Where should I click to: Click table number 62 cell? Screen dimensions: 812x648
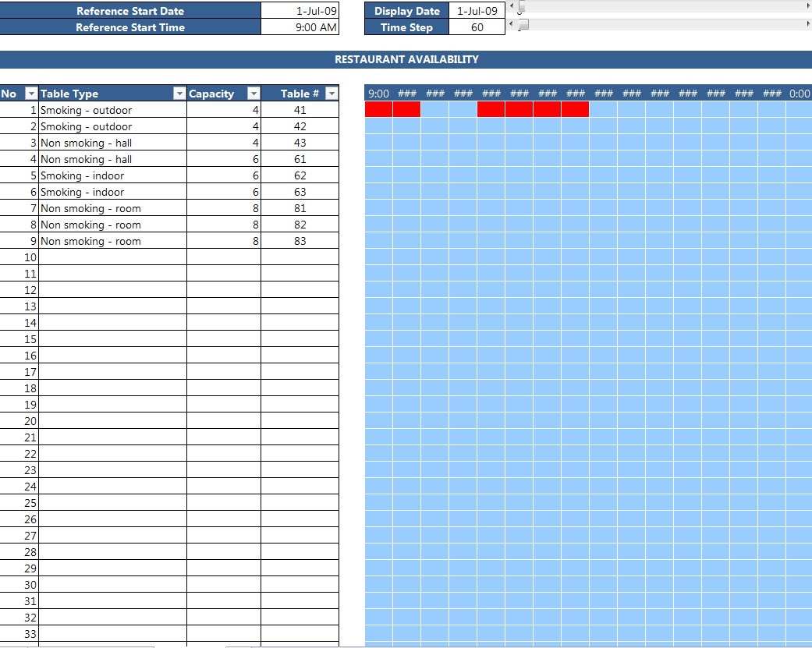(x=300, y=175)
